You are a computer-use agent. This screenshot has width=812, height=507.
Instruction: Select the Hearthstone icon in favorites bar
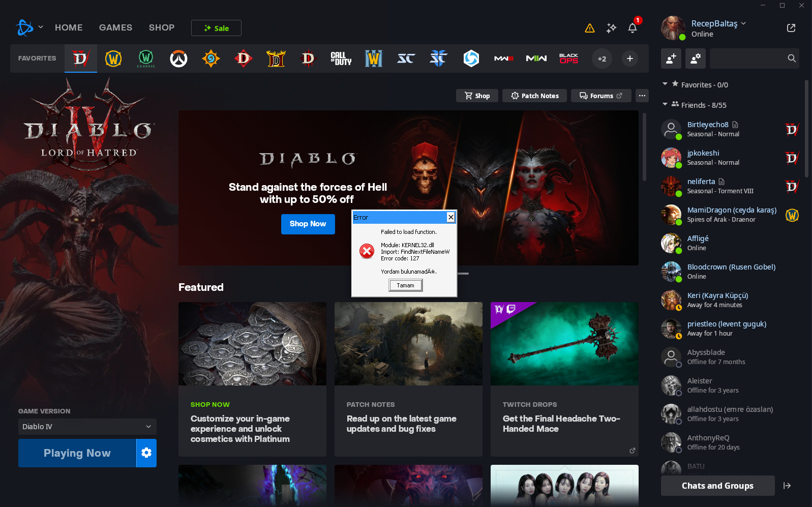[211, 58]
